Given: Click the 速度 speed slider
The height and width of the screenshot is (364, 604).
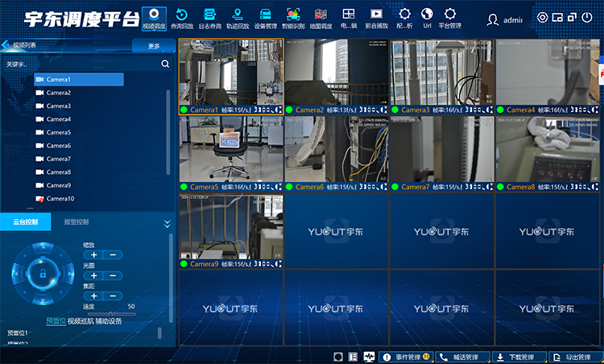Looking at the screenshot, I should click(109, 314).
